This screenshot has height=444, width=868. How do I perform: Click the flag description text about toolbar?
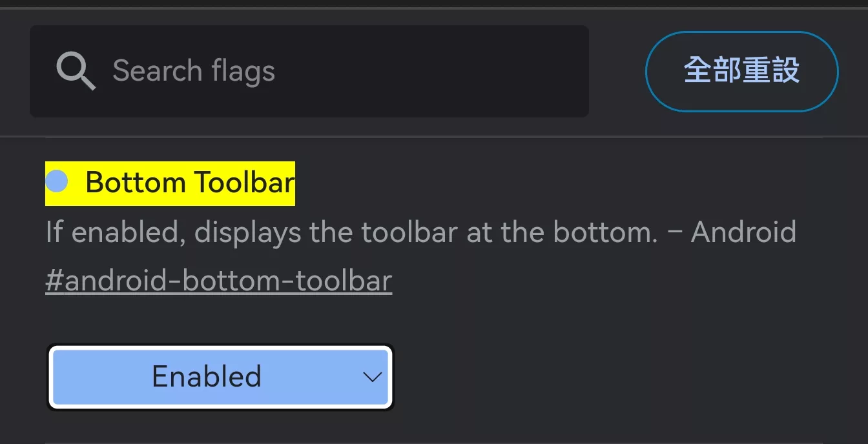pyautogui.click(x=421, y=232)
